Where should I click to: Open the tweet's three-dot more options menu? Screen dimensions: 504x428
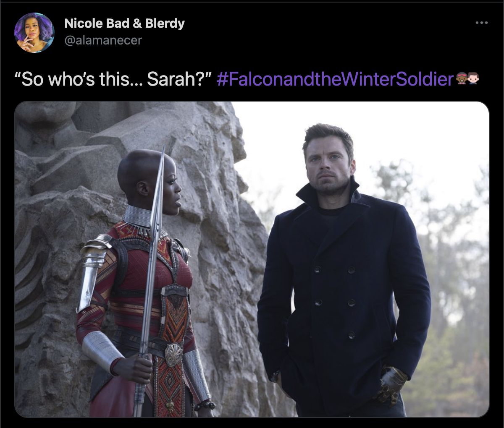(481, 23)
